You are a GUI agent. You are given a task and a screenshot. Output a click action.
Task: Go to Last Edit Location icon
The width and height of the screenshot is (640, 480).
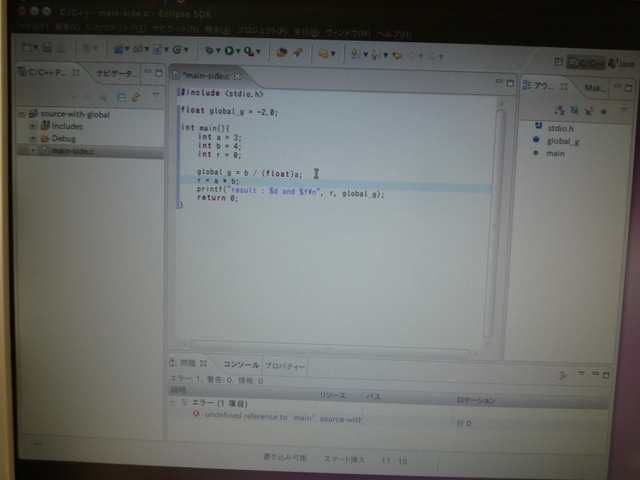(398, 55)
